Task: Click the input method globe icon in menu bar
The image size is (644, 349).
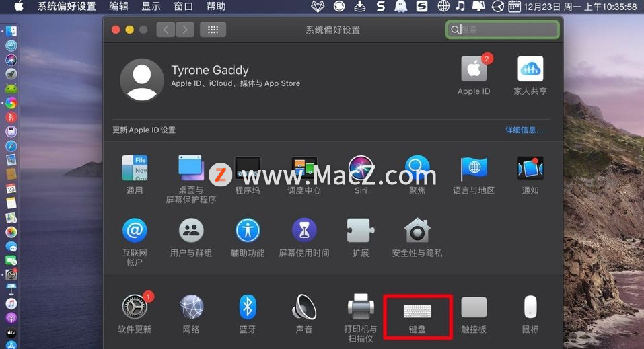Action: point(443,6)
